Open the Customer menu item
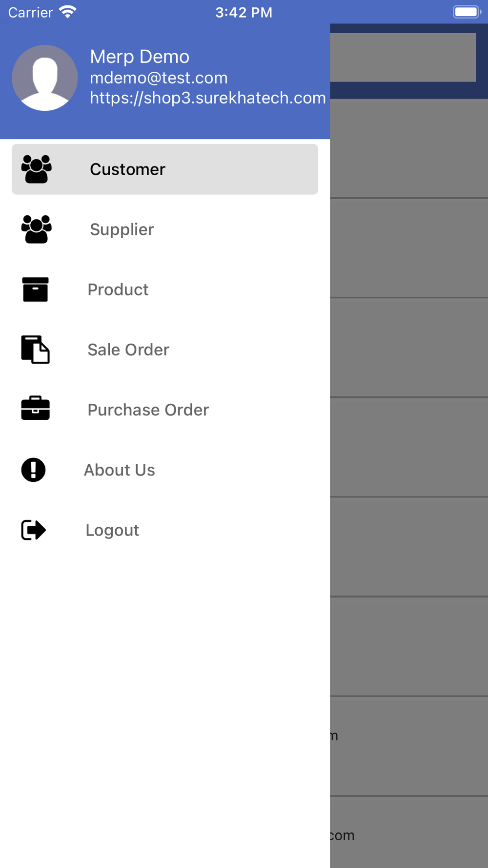 (x=128, y=169)
